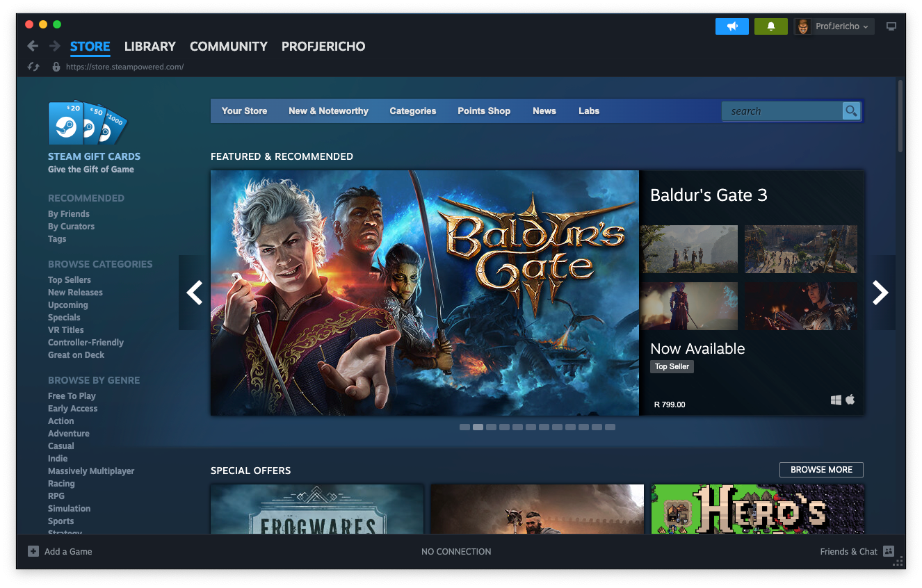This screenshot has height=588, width=922.
Task: Open the Baldur's Gate 3 main banner
Action: (x=425, y=293)
